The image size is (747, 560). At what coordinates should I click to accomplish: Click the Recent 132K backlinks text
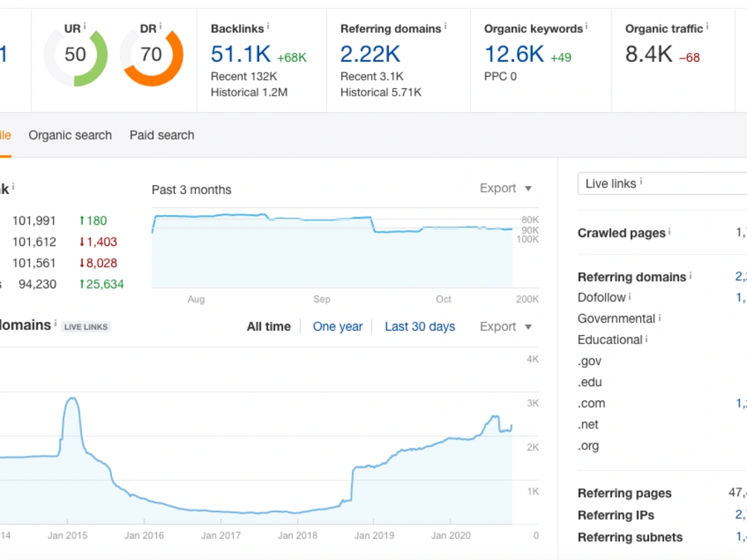click(244, 76)
